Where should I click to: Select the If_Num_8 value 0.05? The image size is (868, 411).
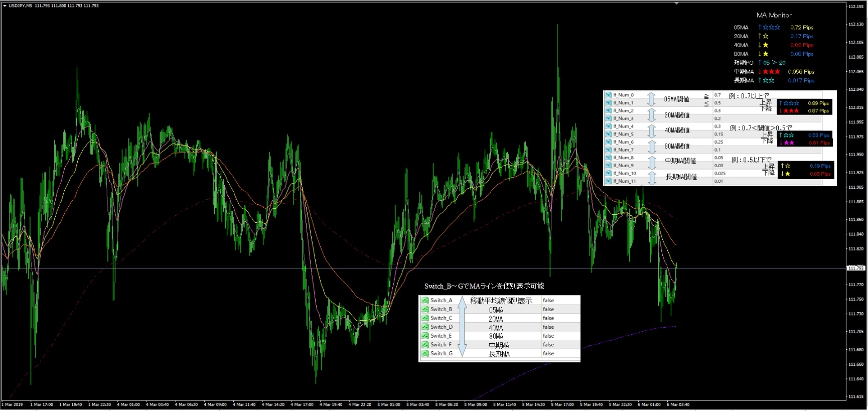719,158
